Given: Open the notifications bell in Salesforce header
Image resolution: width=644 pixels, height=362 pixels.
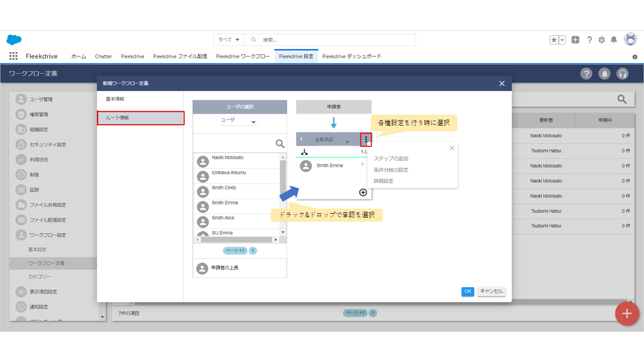Looking at the screenshot, I should point(613,40).
